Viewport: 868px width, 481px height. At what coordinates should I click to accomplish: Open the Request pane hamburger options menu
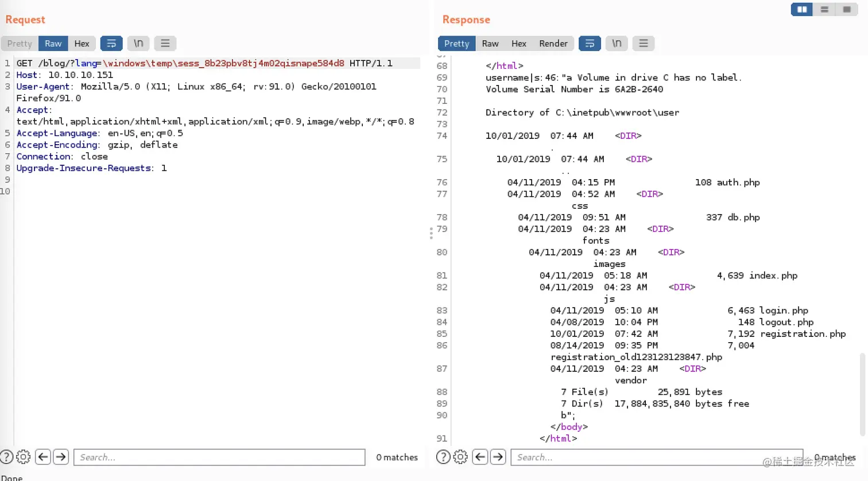[165, 44]
